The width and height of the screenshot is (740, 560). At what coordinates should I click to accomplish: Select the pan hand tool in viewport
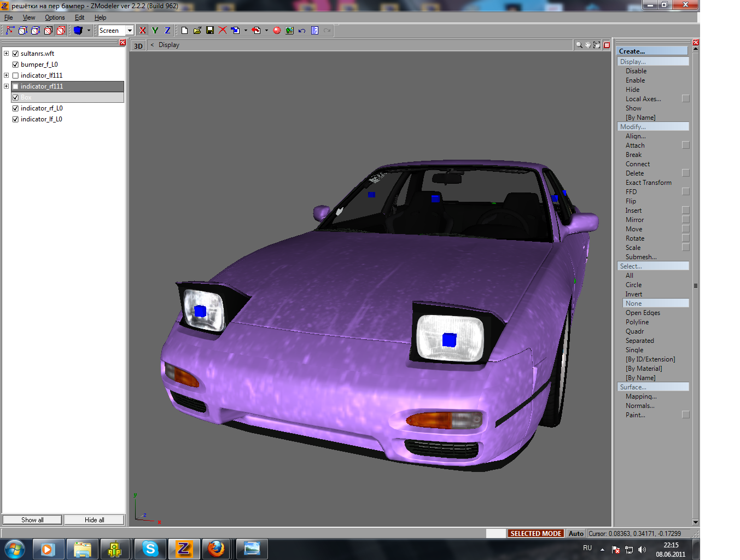tap(588, 45)
